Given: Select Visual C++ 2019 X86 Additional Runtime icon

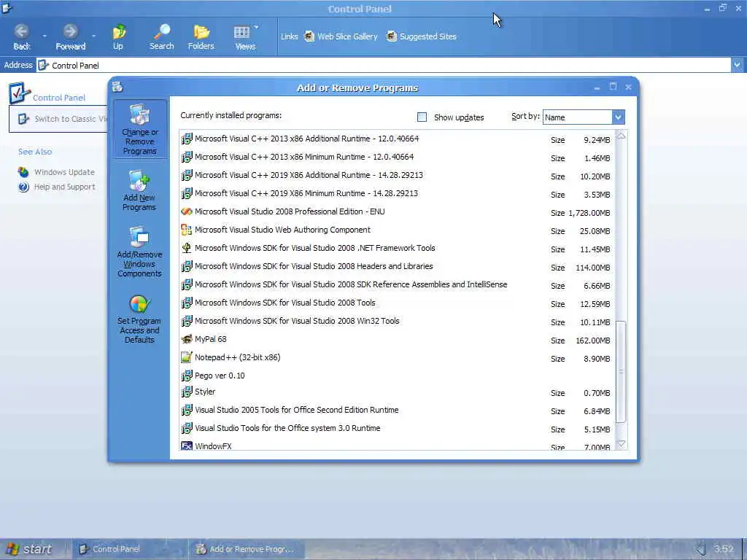Looking at the screenshot, I should pos(187,175).
